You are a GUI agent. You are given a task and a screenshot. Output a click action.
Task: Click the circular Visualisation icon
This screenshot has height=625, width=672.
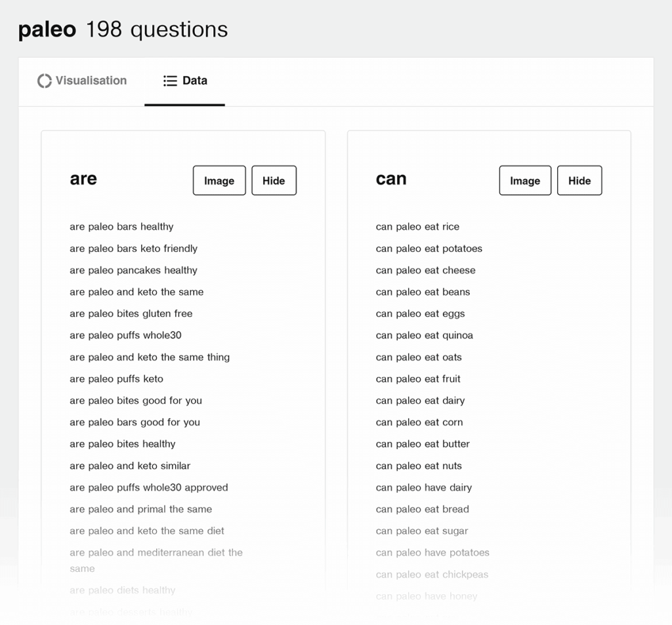pos(44,80)
